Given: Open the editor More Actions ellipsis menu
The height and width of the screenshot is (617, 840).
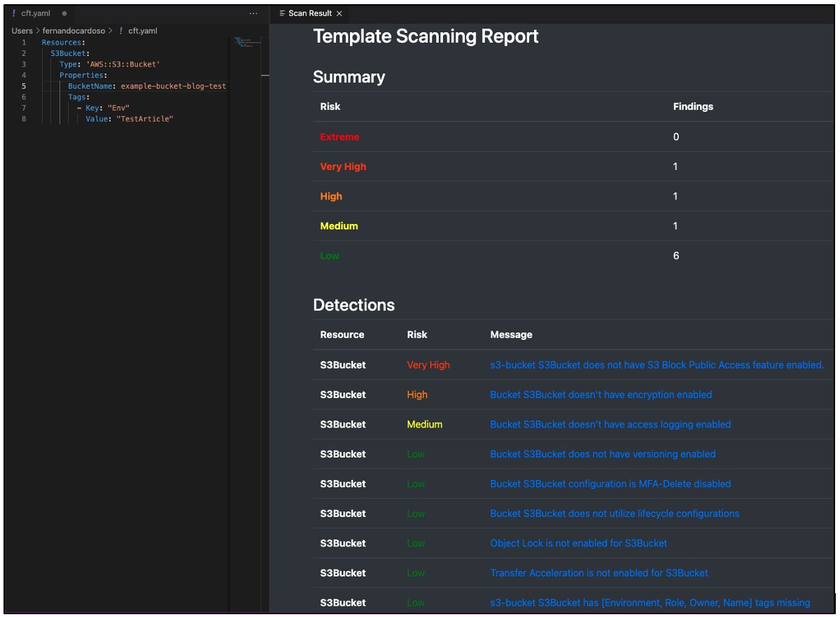Looking at the screenshot, I should pos(253,13).
